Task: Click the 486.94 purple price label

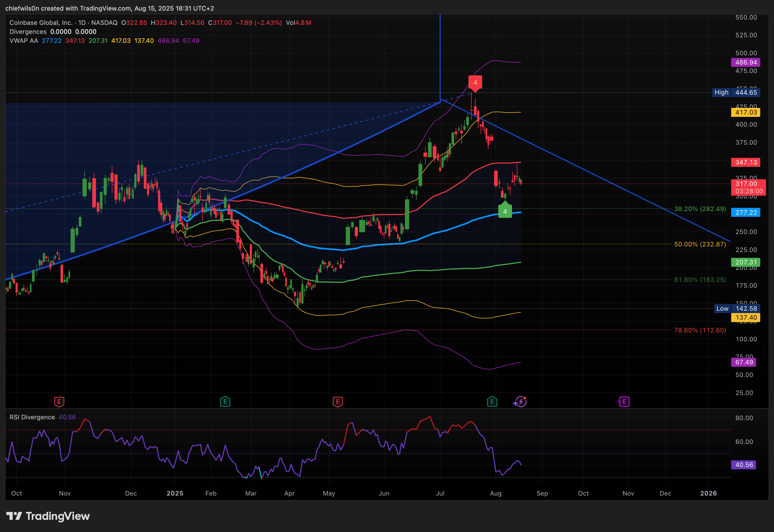Action: tap(746, 62)
